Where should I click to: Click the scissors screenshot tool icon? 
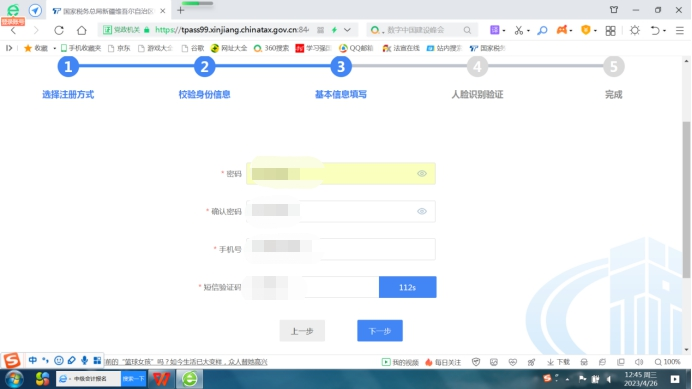point(519,30)
